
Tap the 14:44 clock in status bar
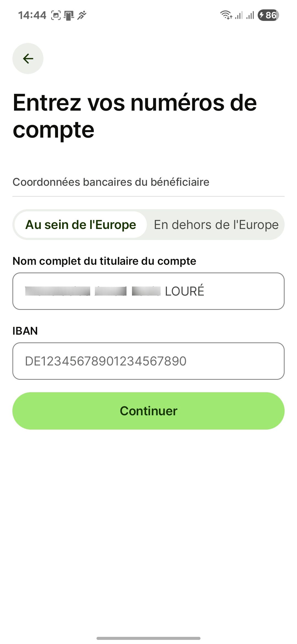32,15
